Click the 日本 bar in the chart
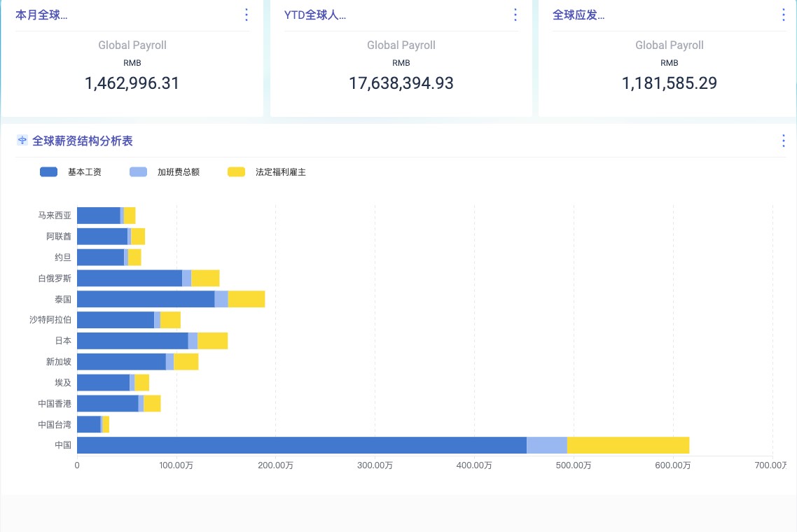The width and height of the screenshot is (797, 532). [x=132, y=341]
